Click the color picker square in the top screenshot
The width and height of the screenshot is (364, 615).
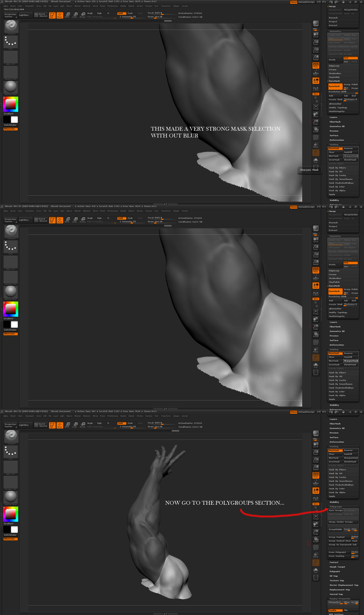[11, 104]
